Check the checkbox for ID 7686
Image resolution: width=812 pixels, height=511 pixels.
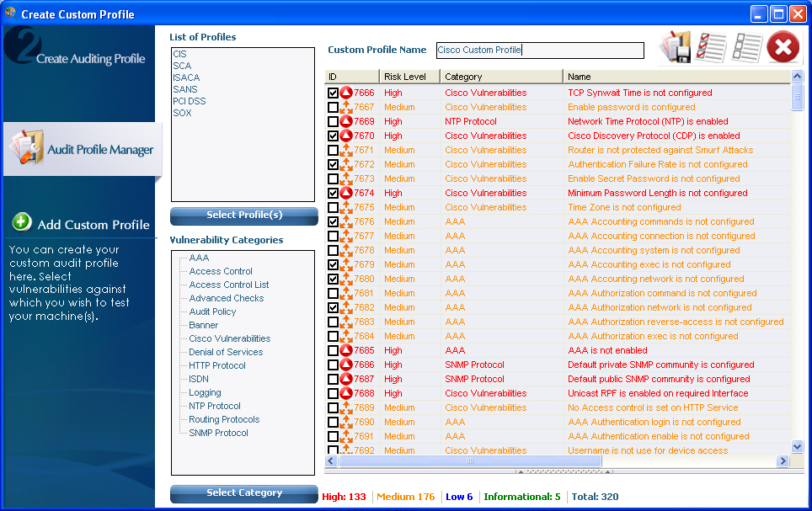click(333, 365)
